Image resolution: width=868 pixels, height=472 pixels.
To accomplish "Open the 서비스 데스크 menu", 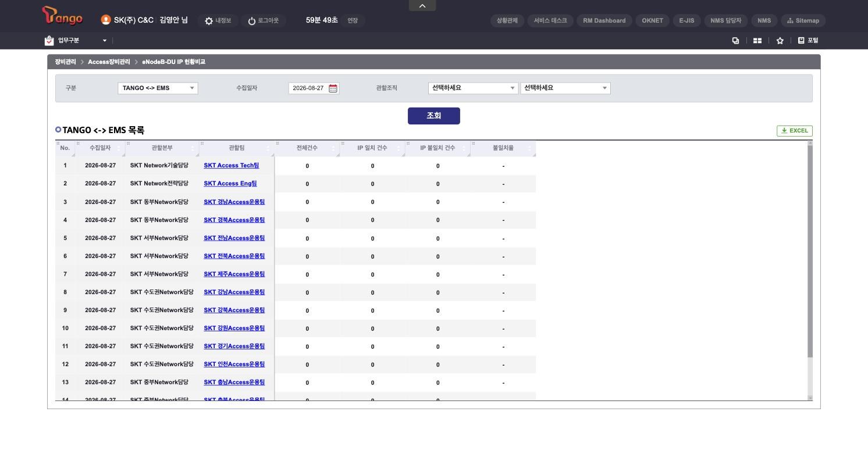I will point(550,20).
